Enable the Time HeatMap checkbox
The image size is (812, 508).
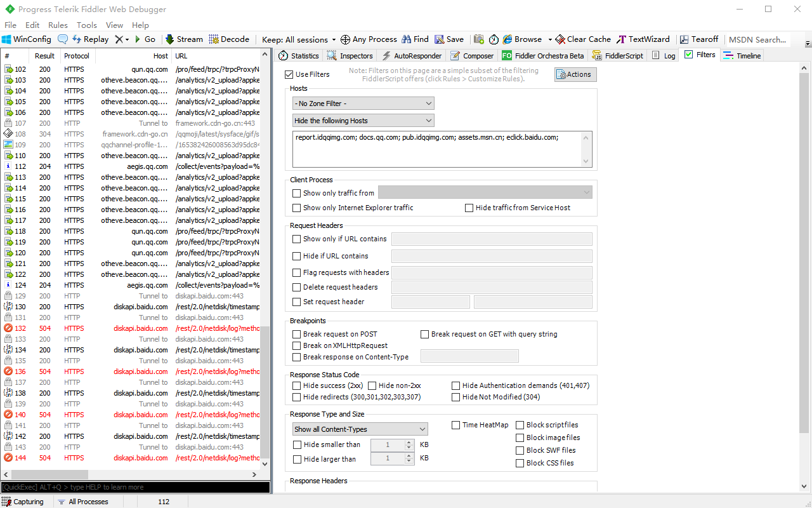(456, 425)
